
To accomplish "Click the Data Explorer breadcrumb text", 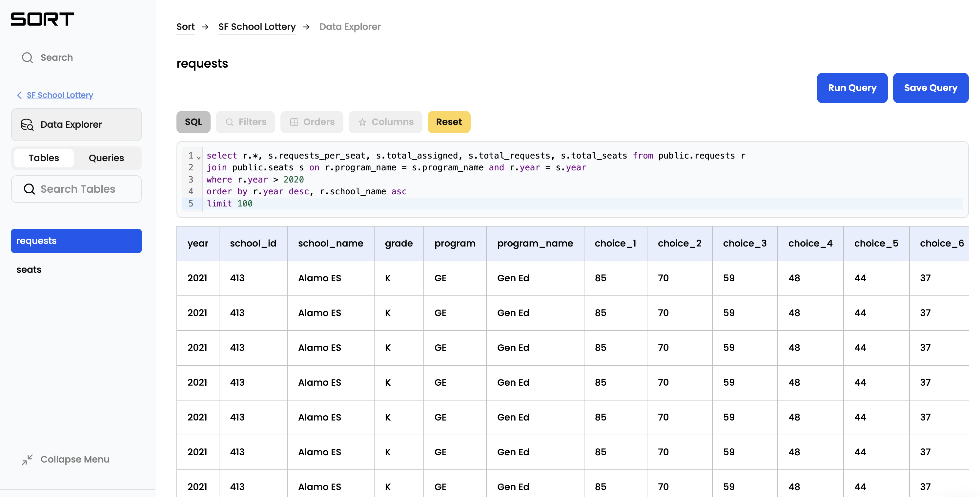I will [x=350, y=27].
